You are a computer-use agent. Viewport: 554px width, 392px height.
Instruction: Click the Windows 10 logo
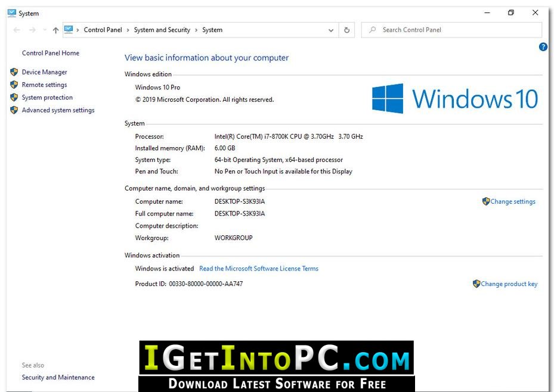455,98
